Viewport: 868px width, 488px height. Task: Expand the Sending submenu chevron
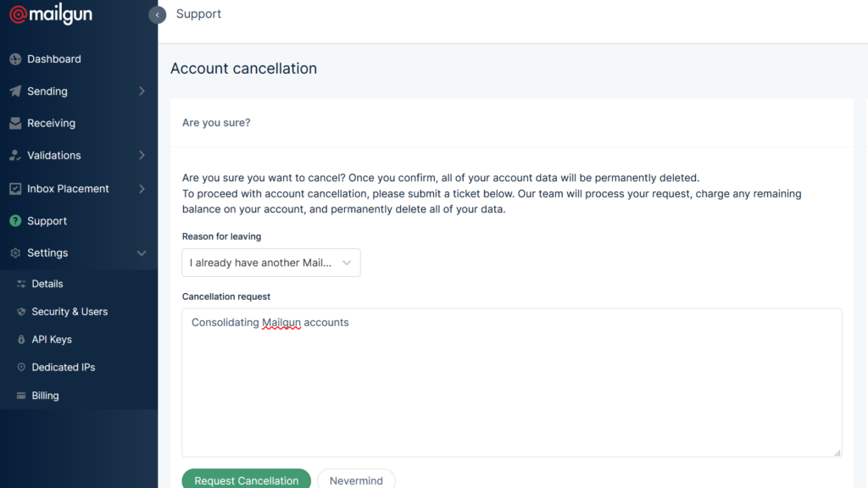click(142, 91)
